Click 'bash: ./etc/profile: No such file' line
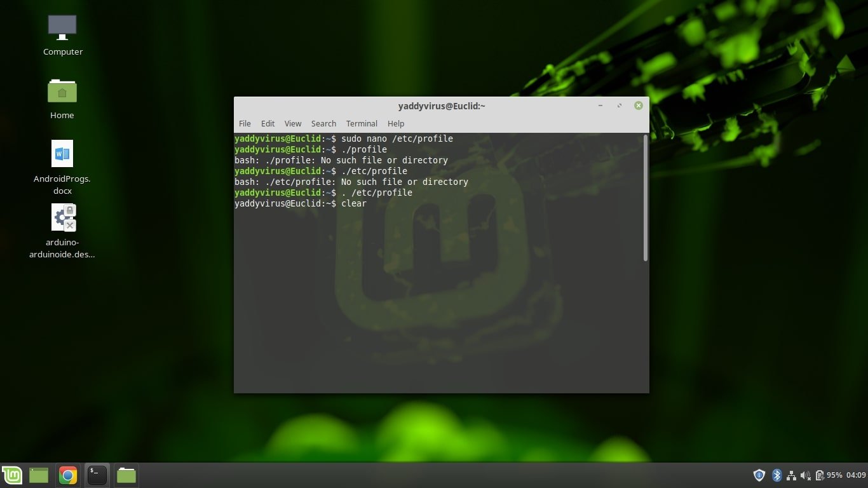Image resolution: width=868 pixels, height=488 pixels. [351, 182]
